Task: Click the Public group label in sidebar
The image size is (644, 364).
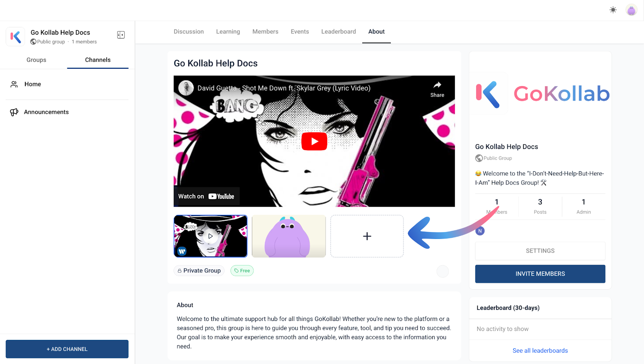Action: (x=51, y=42)
